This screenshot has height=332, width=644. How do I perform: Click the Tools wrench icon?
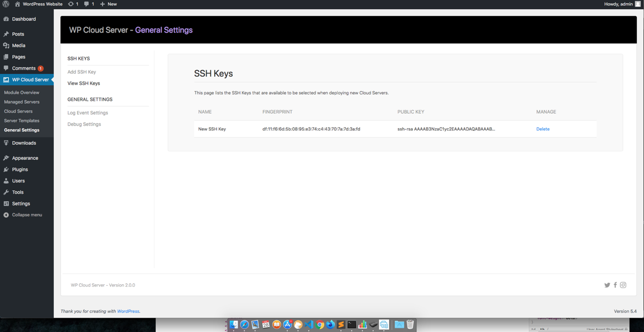(6, 192)
